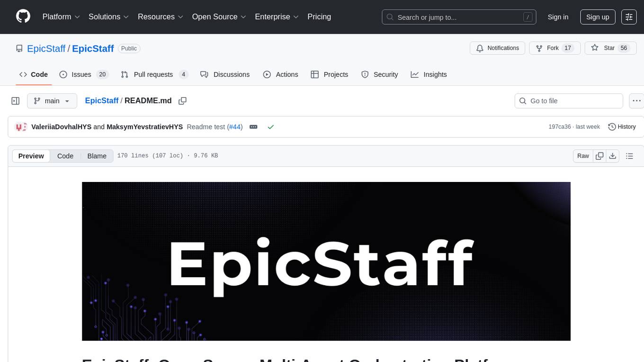This screenshot has height=362, width=644.
Task: Open the Issues tab
Action: click(84, 74)
